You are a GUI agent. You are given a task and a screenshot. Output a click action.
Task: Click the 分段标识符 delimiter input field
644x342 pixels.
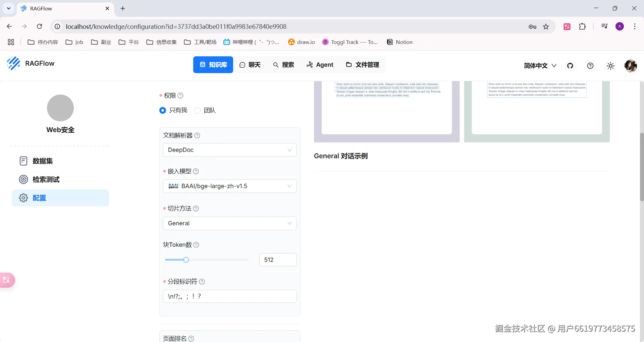coord(230,296)
